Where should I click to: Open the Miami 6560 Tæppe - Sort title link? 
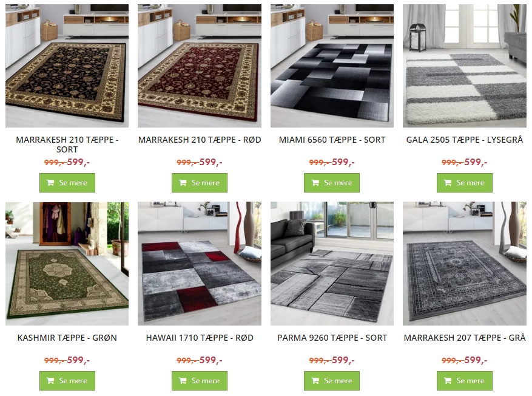tap(332, 140)
